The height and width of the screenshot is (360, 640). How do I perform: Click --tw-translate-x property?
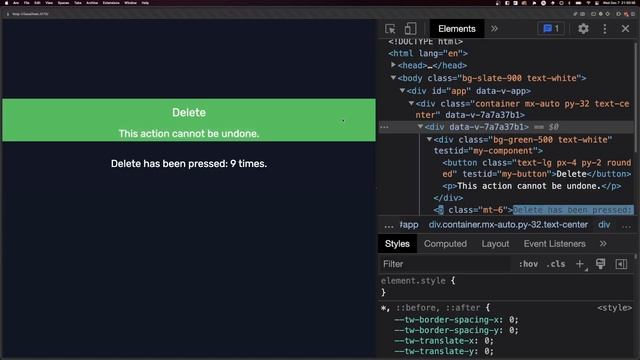click(x=443, y=341)
